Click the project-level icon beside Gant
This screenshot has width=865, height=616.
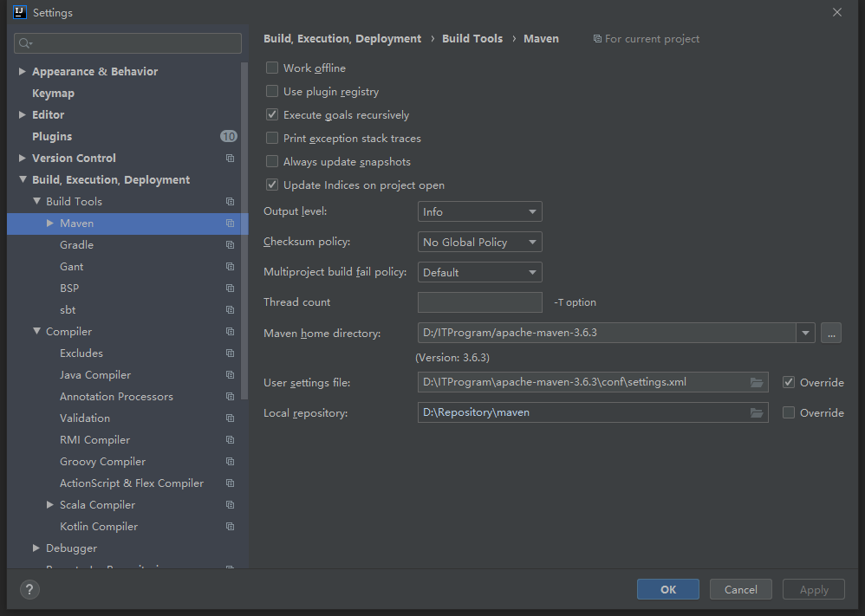click(x=230, y=267)
